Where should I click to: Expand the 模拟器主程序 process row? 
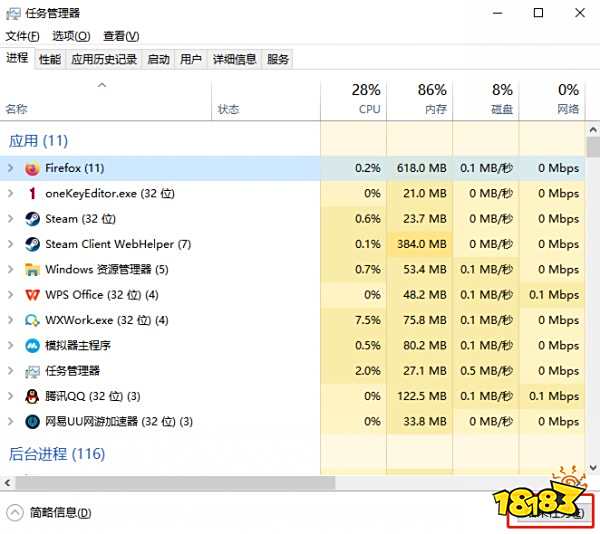(x=11, y=346)
